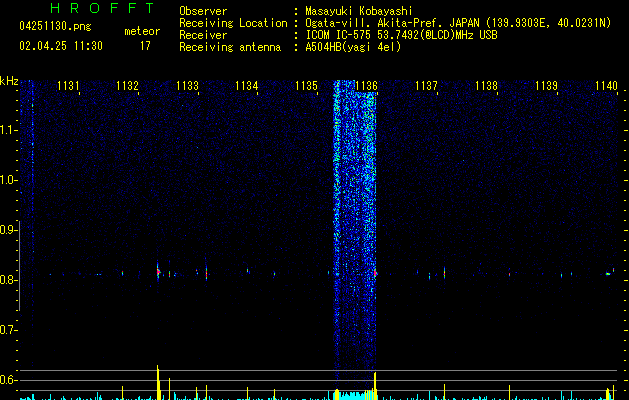The width and height of the screenshot is (629, 400).
Task: Click the cyan noise block in power graph
Action: coord(352,395)
